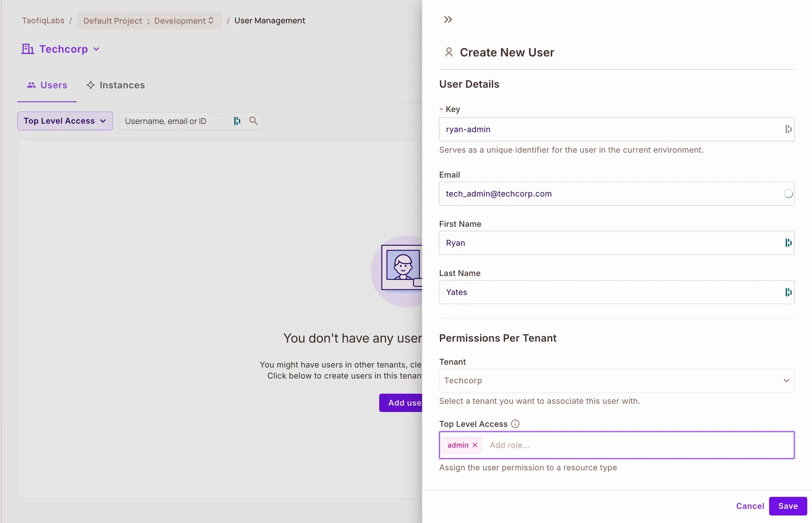Viewport: 812px width, 523px height.
Task: Click the search magnifier icon
Action: point(253,121)
